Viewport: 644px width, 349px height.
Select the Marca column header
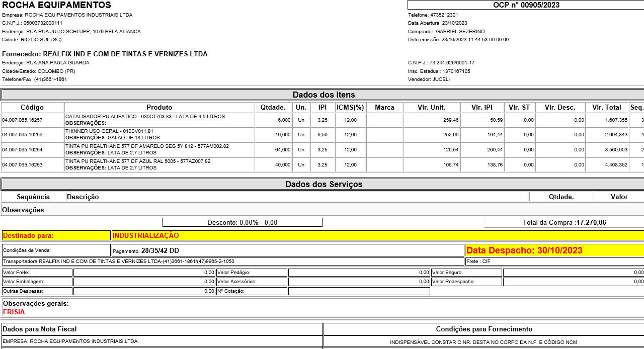pyautogui.click(x=384, y=107)
